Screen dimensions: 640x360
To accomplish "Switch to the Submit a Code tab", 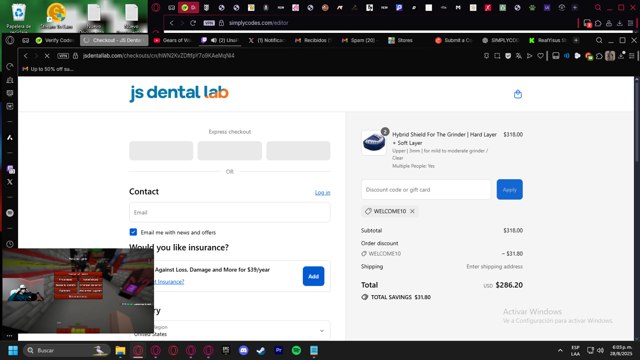I will pos(453,40).
